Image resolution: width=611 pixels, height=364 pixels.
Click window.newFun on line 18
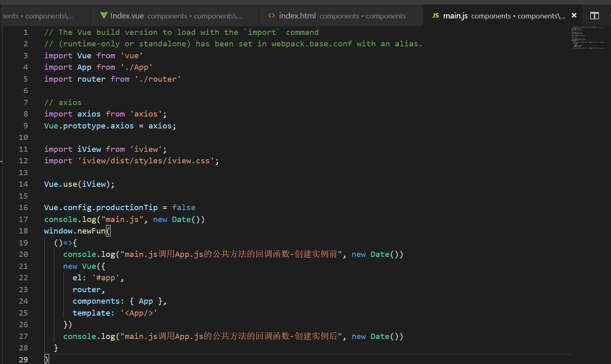tap(75, 231)
